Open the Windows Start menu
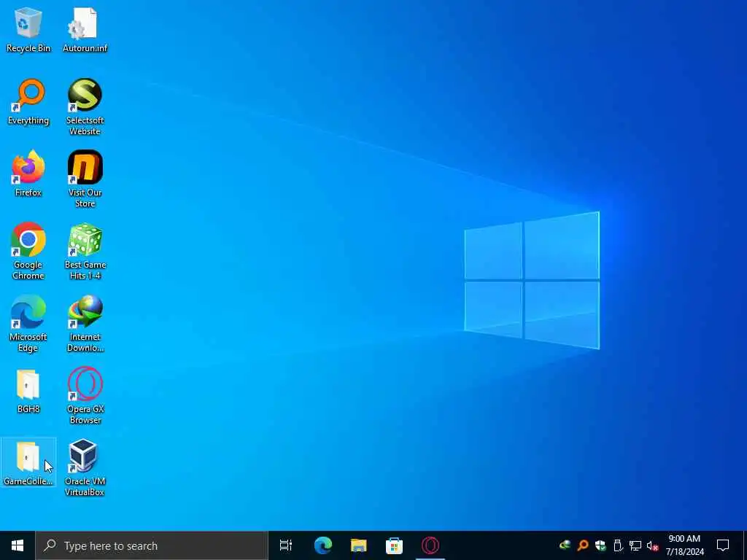 click(x=18, y=545)
